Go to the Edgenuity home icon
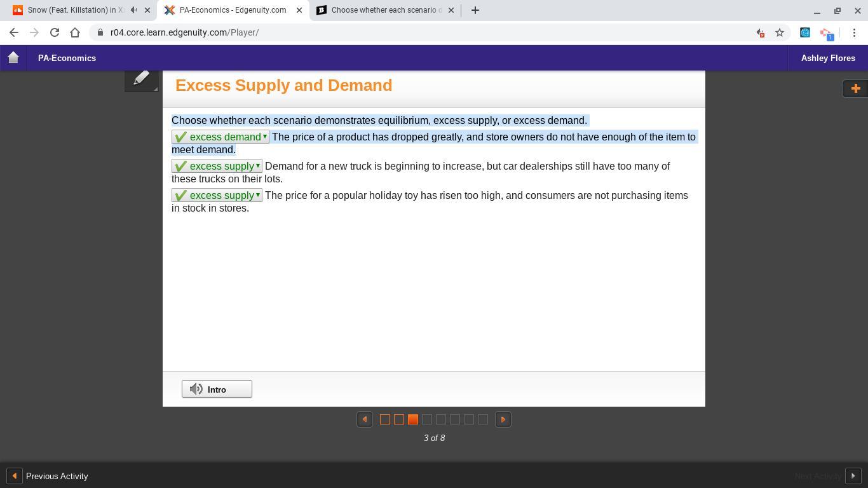Screen dimensions: 868x488 13,58
